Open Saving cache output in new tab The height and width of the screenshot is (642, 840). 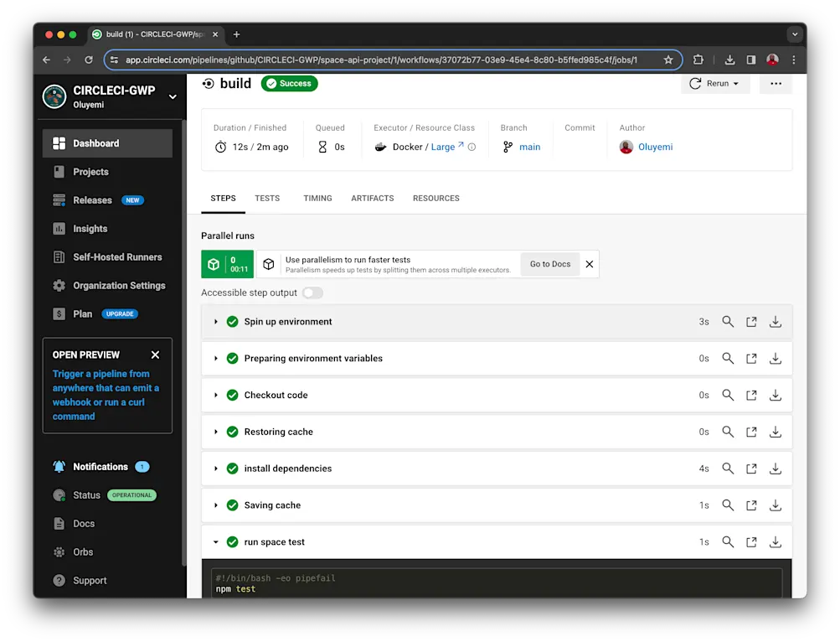pyautogui.click(x=751, y=505)
